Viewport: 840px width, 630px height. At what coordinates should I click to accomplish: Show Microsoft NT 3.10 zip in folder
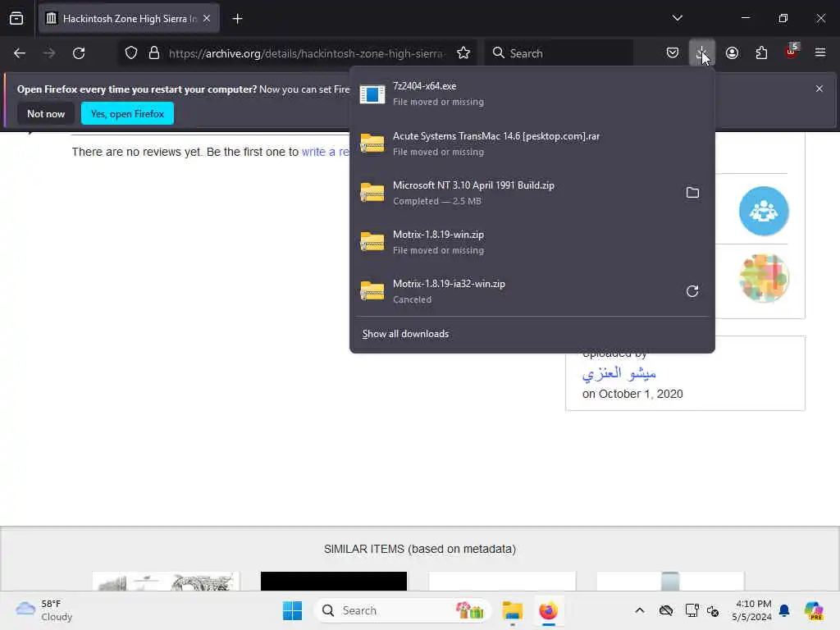tap(692, 192)
